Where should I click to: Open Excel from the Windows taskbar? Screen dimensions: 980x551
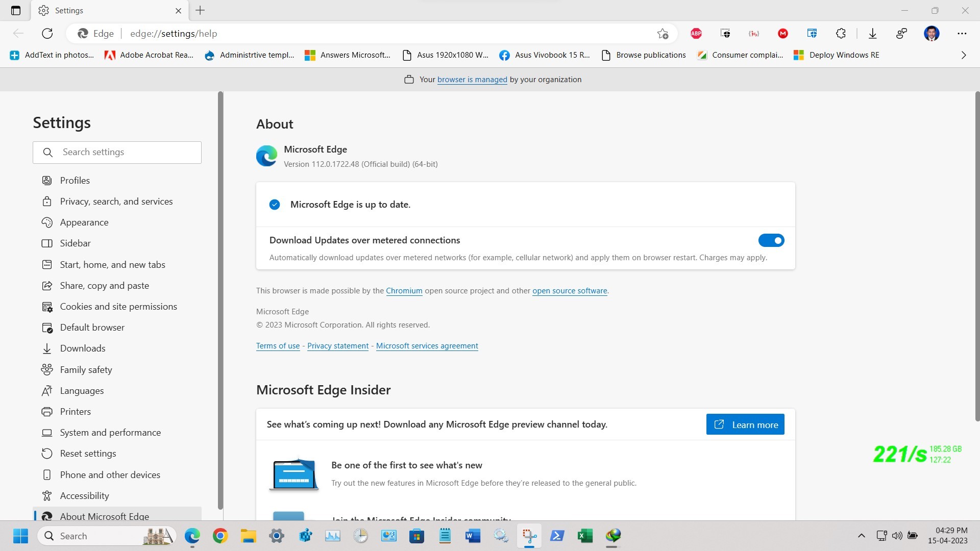click(585, 536)
